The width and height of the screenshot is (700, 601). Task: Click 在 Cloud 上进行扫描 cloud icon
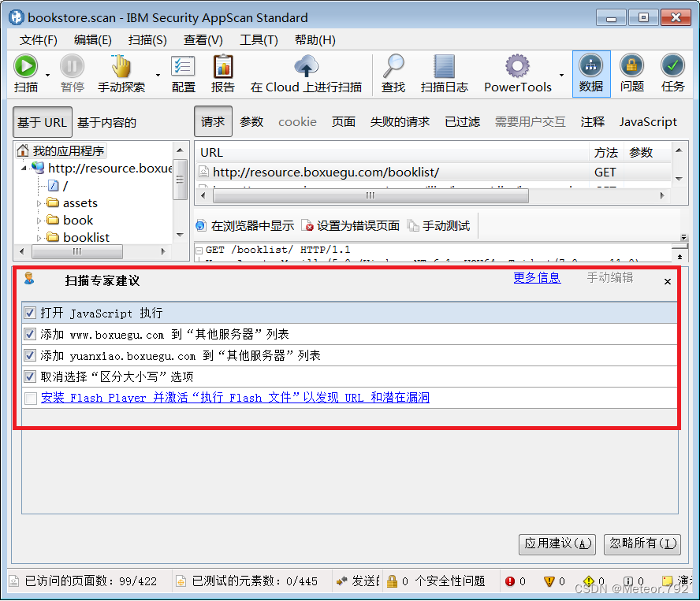[306, 66]
